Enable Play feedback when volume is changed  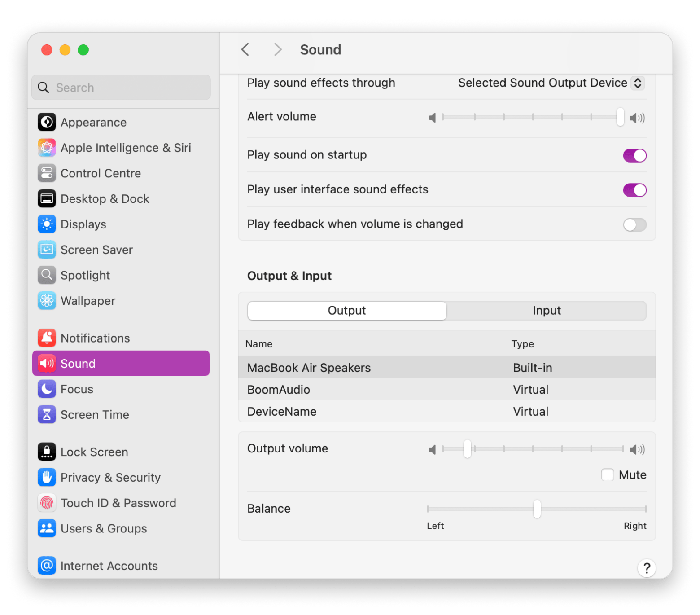[634, 224]
